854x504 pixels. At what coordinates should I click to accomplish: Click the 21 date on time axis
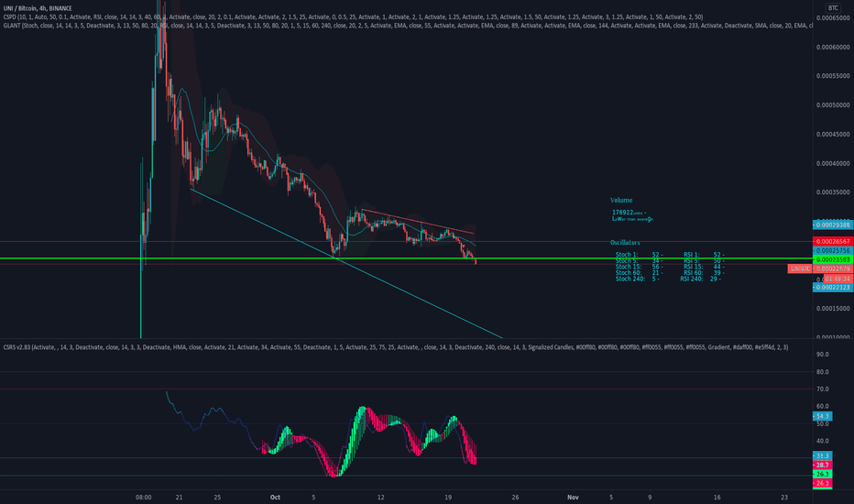click(180, 497)
